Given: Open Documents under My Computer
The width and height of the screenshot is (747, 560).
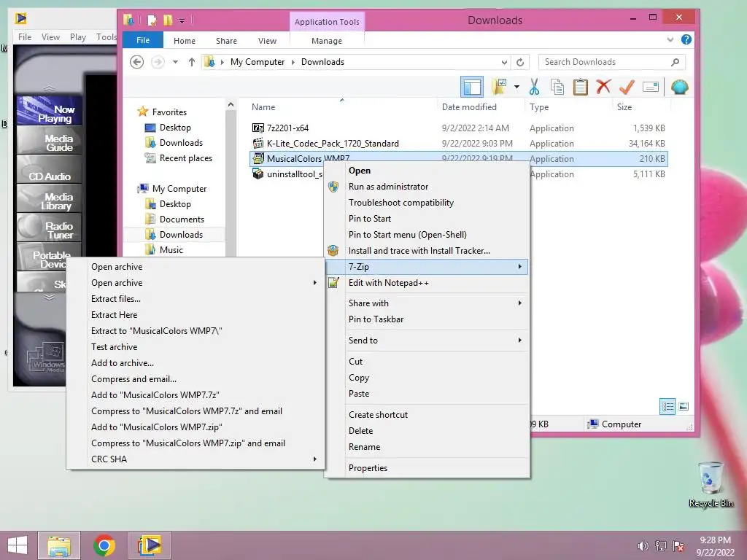Looking at the screenshot, I should point(182,219).
